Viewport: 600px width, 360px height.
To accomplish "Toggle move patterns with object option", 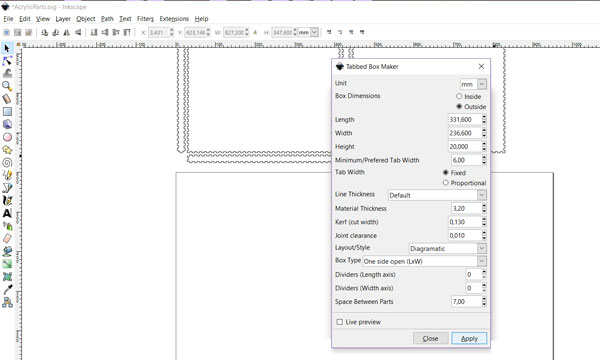I will point(362,33).
